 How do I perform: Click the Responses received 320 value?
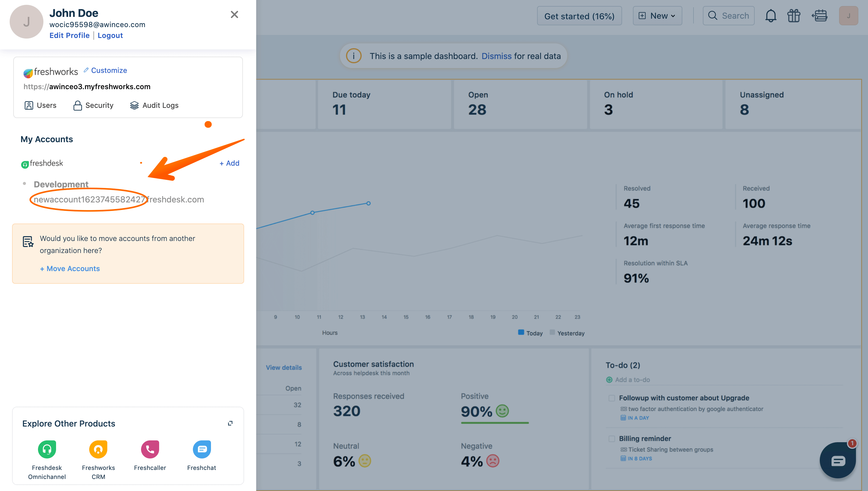tap(347, 411)
